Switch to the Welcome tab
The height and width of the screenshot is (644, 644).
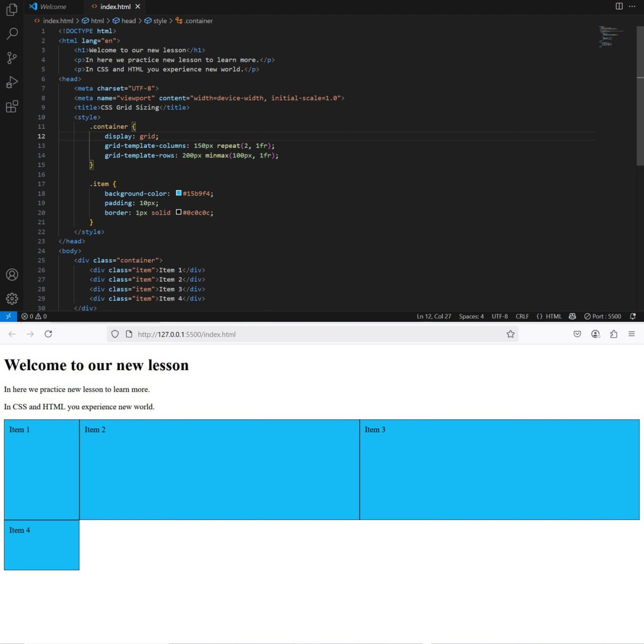click(x=52, y=6)
